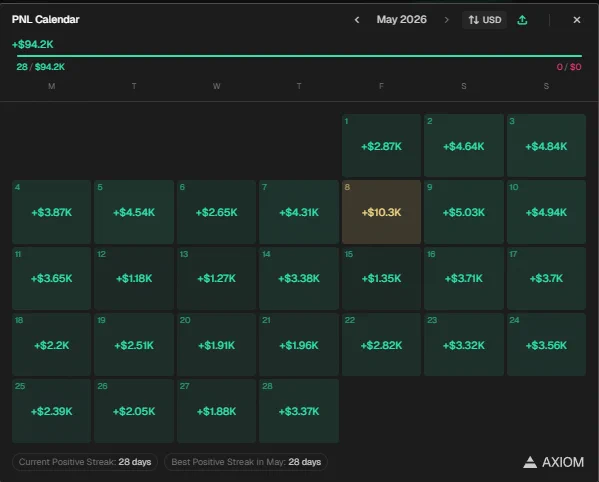View day 27 cell +$1.88K
Viewport: 599px width, 482px height.
[x=216, y=411]
